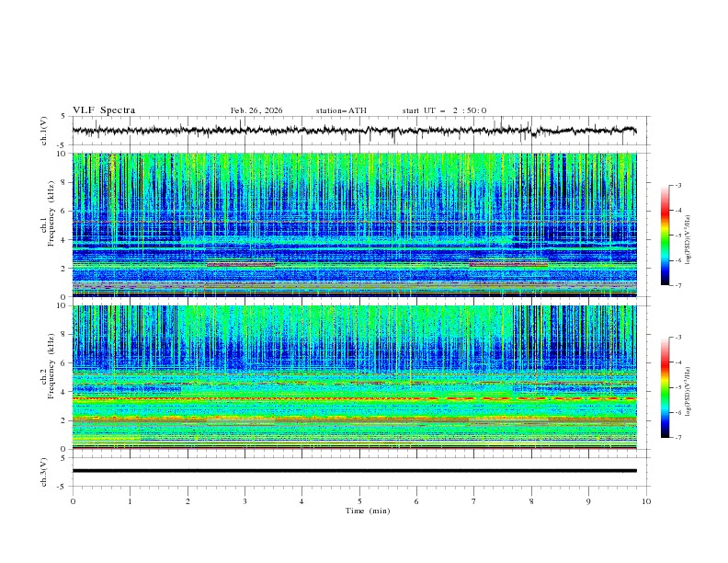The width and height of the screenshot is (728, 563).
Task: Click the "ch.2 Frequency (kHz)" axis label
Action: coord(48,366)
